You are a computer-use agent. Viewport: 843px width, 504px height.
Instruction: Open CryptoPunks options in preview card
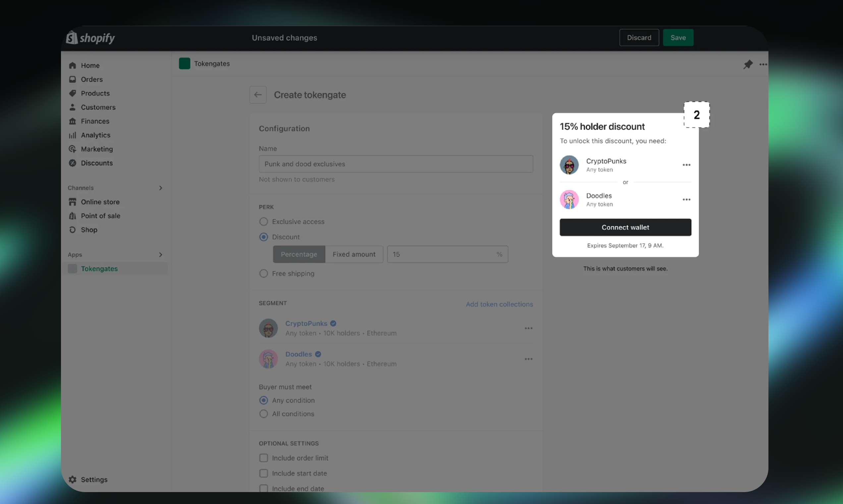[686, 165]
